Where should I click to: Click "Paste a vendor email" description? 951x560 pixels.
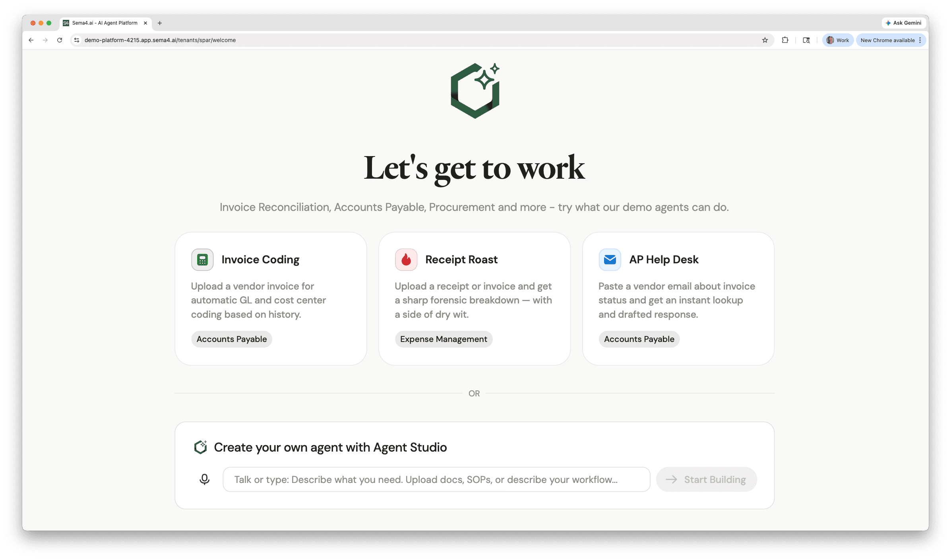click(677, 300)
